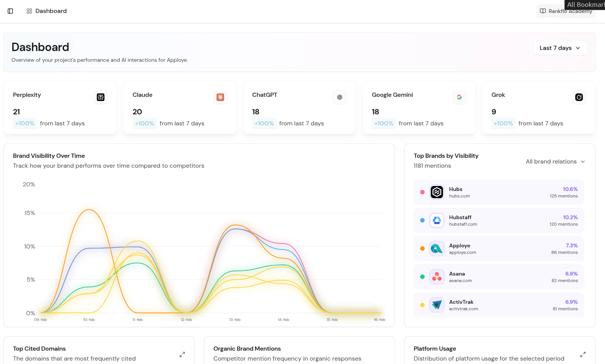The height and width of the screenshot is (364, 605).
Task: Click the Perplexity count value 21
Action: pos(16,112)
